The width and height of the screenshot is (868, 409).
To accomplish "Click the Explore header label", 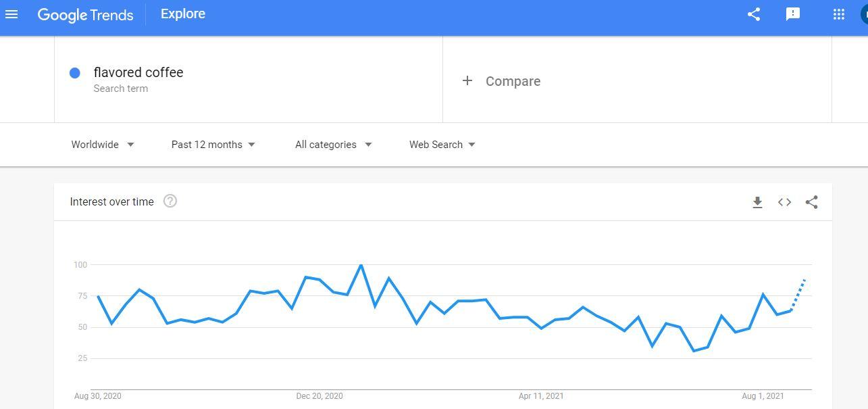I will tap(183, 14).
